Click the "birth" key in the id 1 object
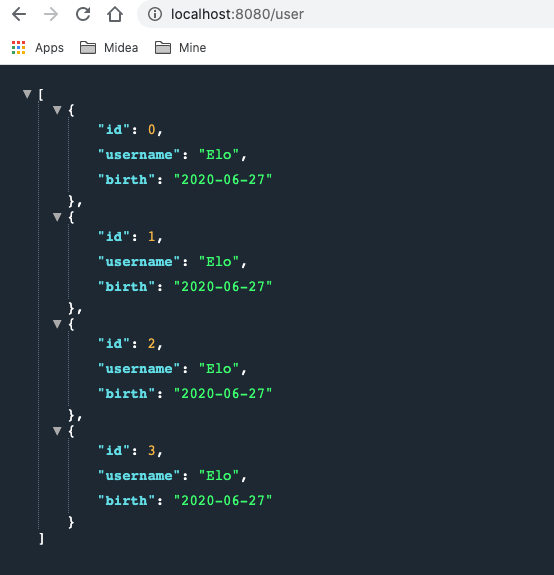This screenshot has width=554, height=575. [x=126, y=286]
